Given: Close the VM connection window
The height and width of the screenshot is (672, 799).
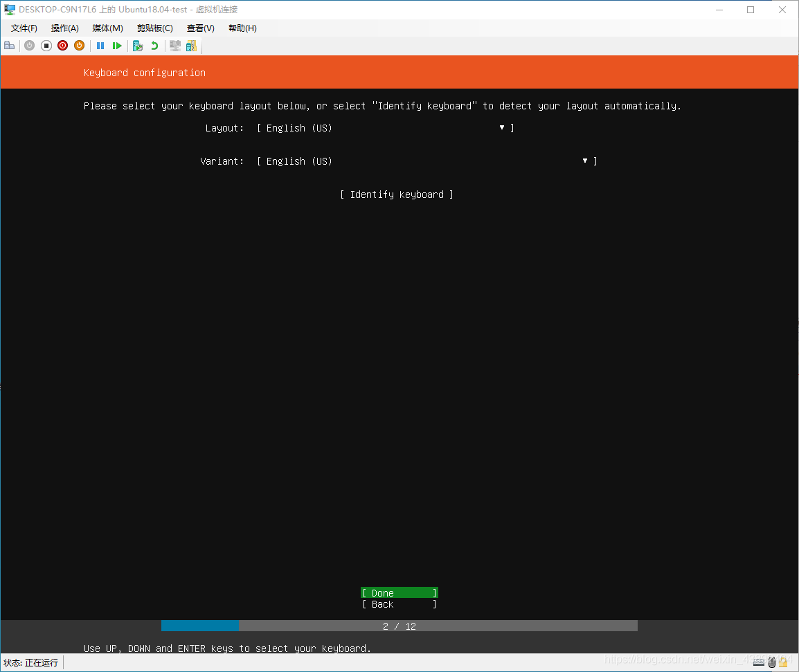Looking at the screenshot, I should point(782,10).
